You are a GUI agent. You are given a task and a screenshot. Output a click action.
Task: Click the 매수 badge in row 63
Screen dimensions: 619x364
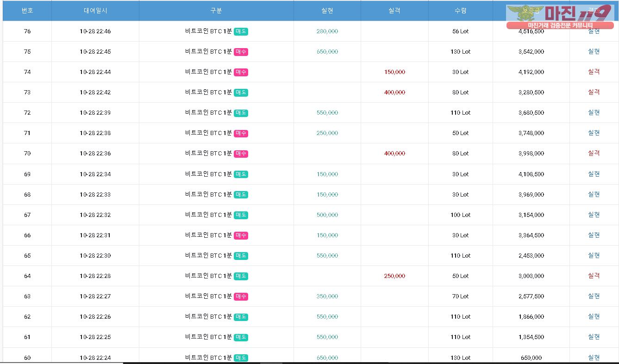(x=241, y=296)
